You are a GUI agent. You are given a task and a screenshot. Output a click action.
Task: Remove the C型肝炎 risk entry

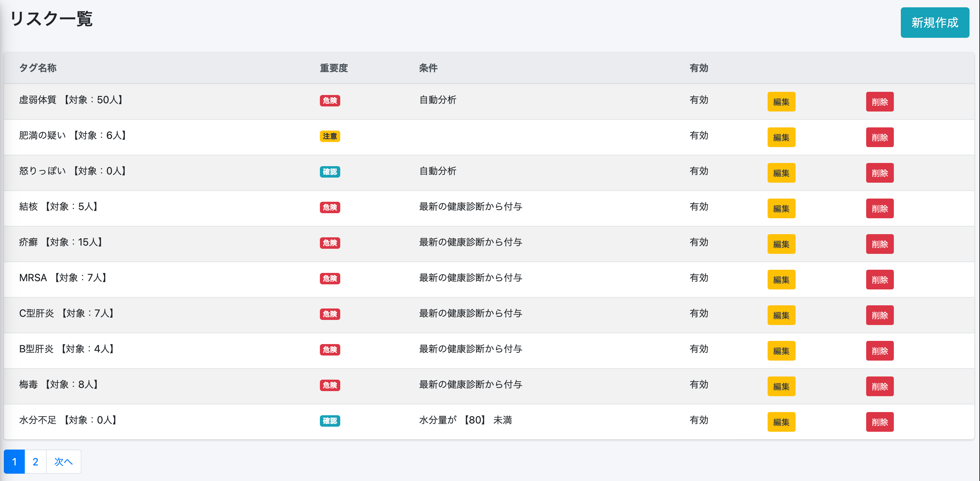[880, 315]
